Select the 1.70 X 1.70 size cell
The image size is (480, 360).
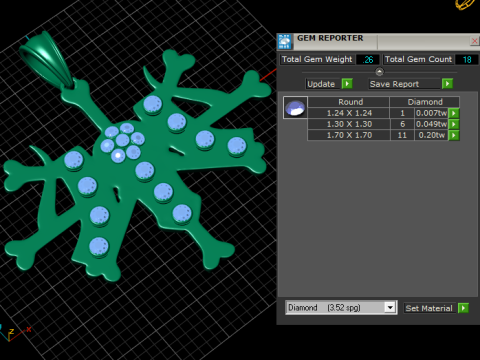(x=349, y=135)
